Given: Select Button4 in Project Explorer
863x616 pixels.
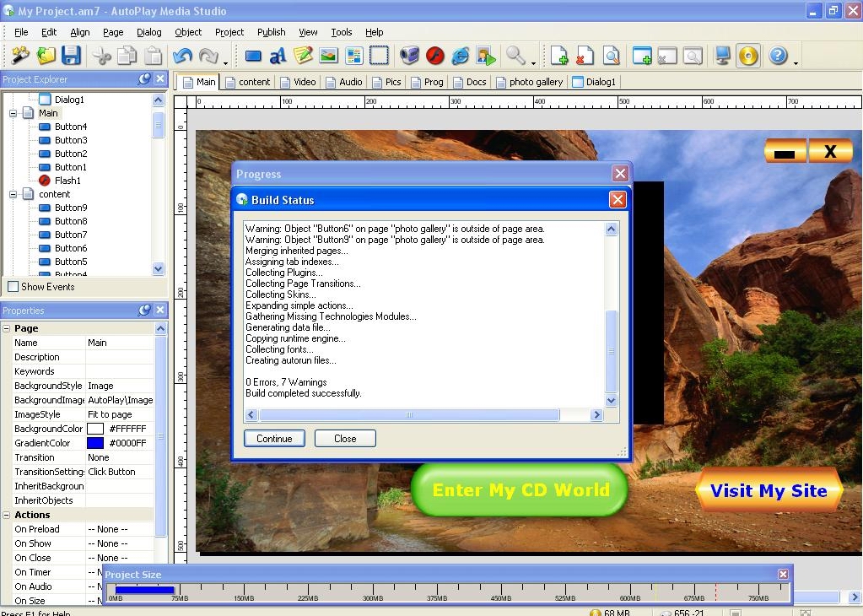Looking at the screenshot, I should click(71, 127).
